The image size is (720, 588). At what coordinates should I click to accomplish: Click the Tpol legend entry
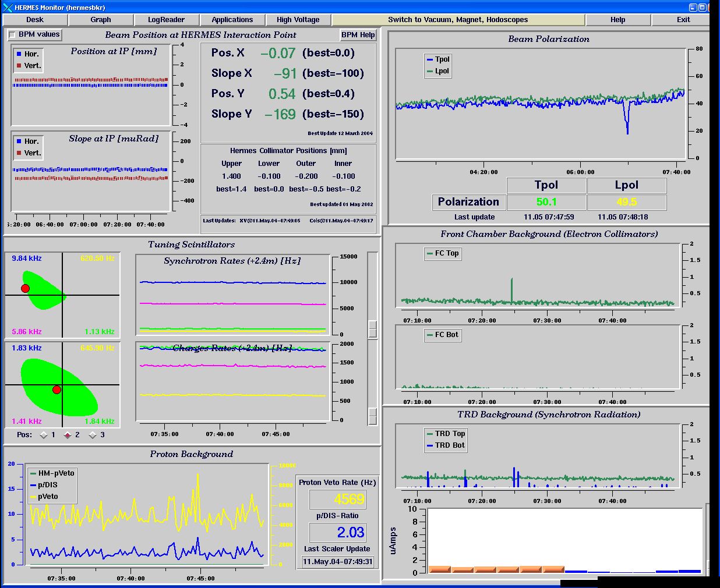pyautogui.click(x=438, y=59)
